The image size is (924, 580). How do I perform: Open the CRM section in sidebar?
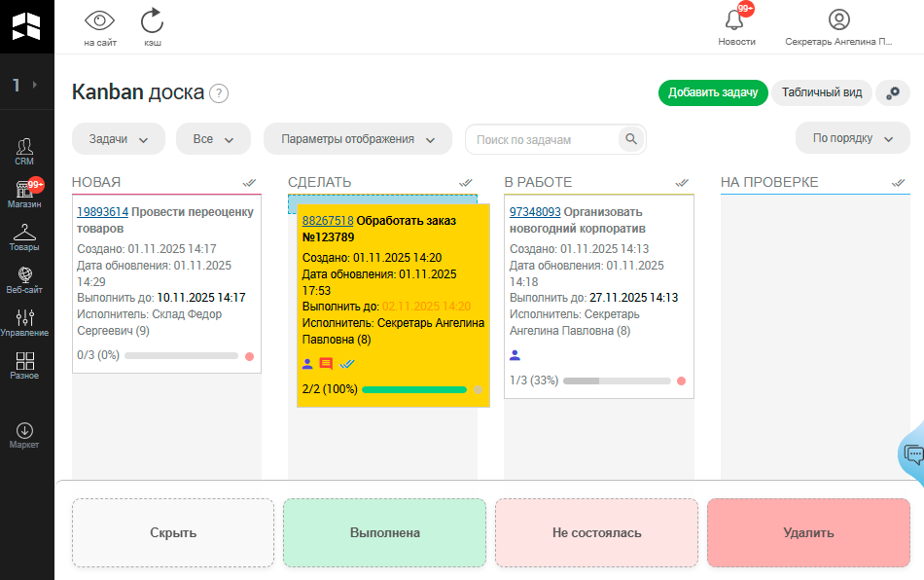click(24, 150)
